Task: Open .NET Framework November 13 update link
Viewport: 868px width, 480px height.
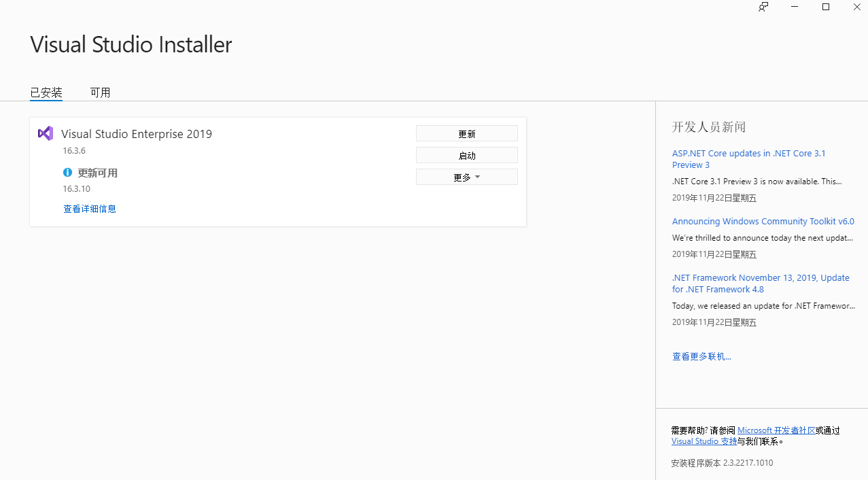Action: point(761,284)
